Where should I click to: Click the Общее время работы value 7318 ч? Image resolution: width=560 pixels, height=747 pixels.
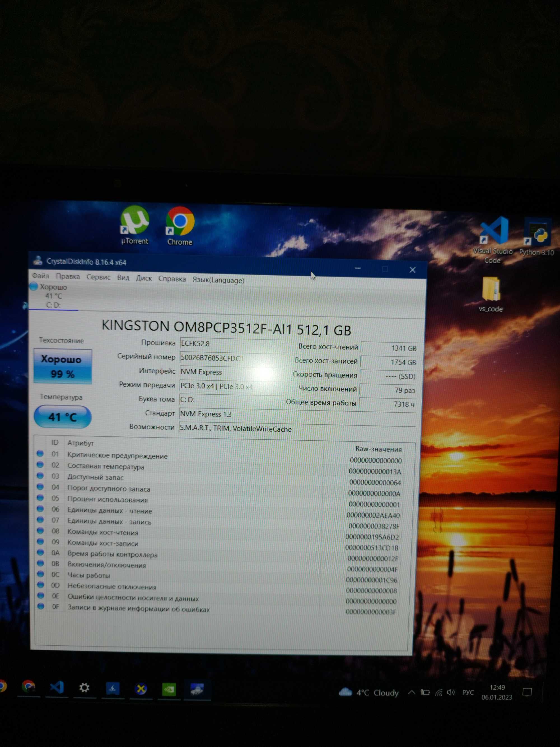pos(388,404)
